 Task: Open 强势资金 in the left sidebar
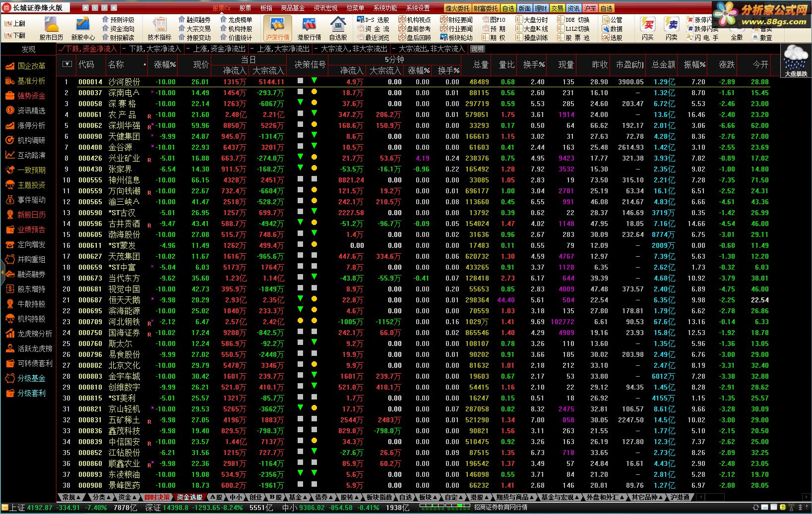(x=27, y=96)
